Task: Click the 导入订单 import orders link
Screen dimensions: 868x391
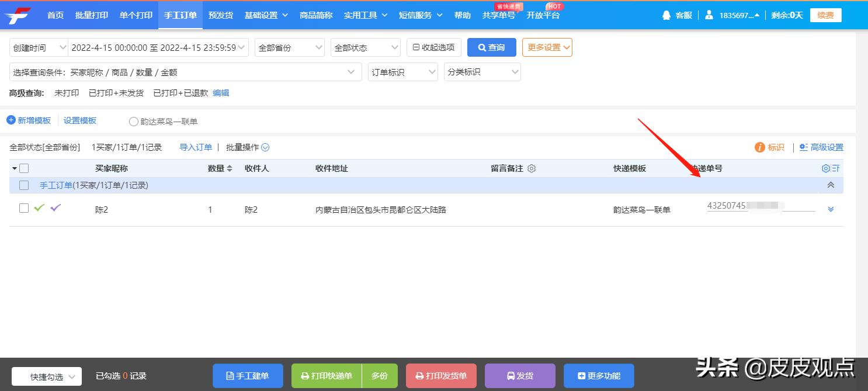Action: [195, 147]
